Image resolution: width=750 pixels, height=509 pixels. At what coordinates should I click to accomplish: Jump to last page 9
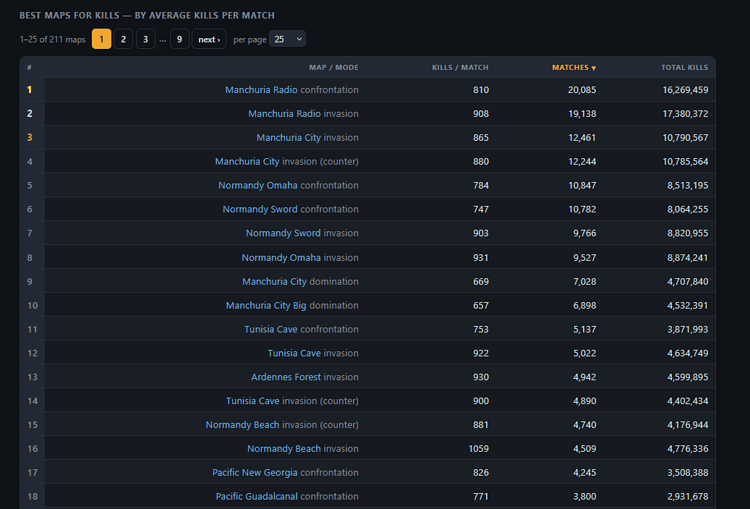[x=179, y=39]
